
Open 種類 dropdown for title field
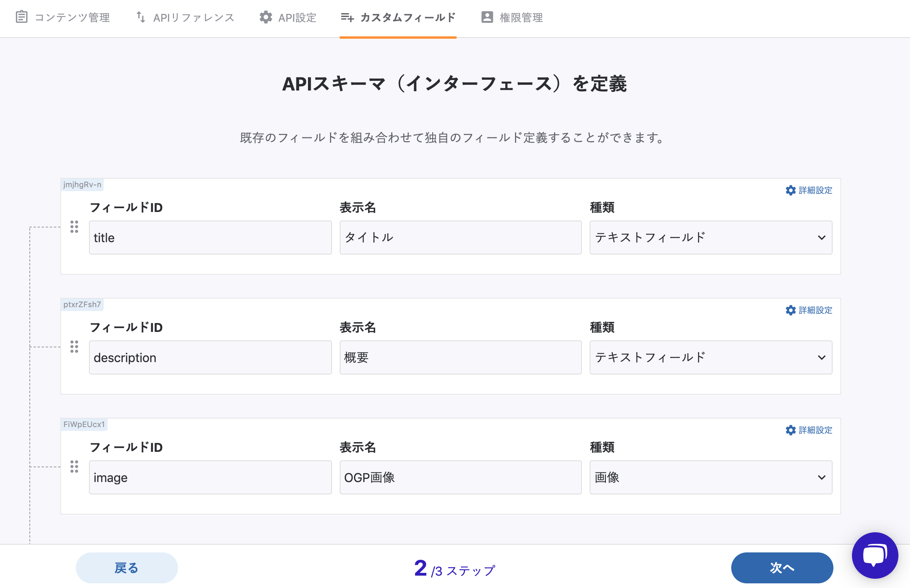point(710,238)
